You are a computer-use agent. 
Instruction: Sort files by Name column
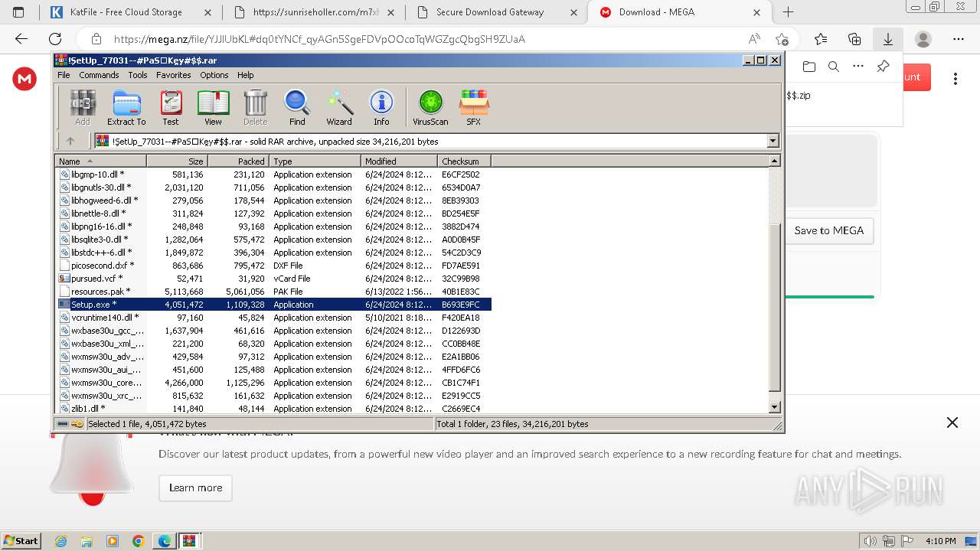click(100, 161)
